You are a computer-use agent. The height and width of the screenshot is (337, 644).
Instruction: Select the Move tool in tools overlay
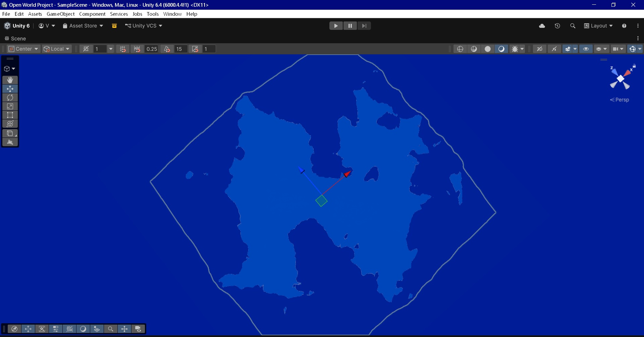click(10, 89)
